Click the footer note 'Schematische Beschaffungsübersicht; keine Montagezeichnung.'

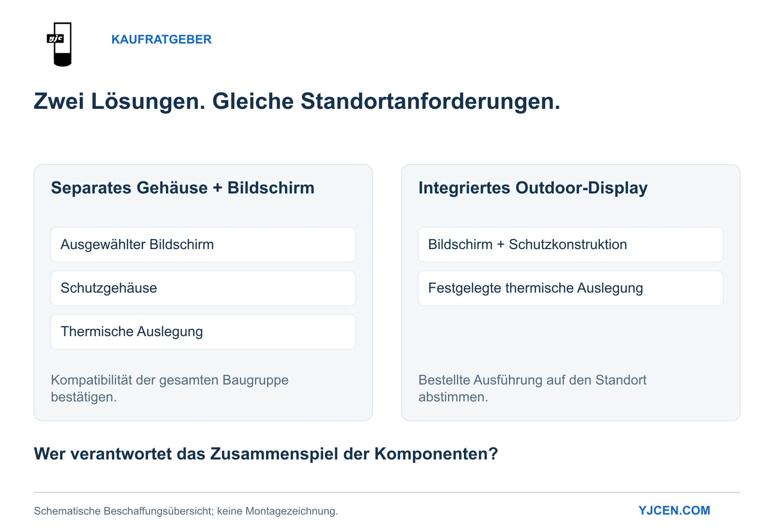click(x=186, y=511)
